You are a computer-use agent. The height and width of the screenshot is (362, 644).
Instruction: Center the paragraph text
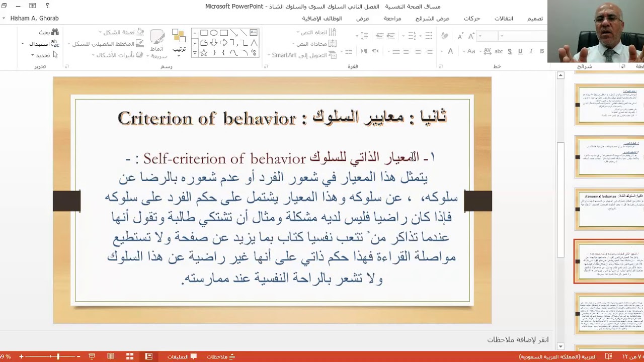click(x=418, y=51)
